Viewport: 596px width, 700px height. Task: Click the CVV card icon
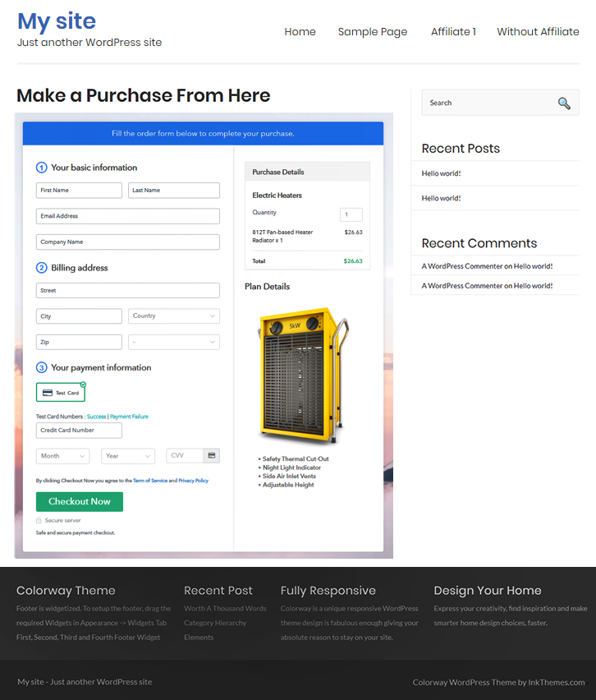[x=211, y=455]
